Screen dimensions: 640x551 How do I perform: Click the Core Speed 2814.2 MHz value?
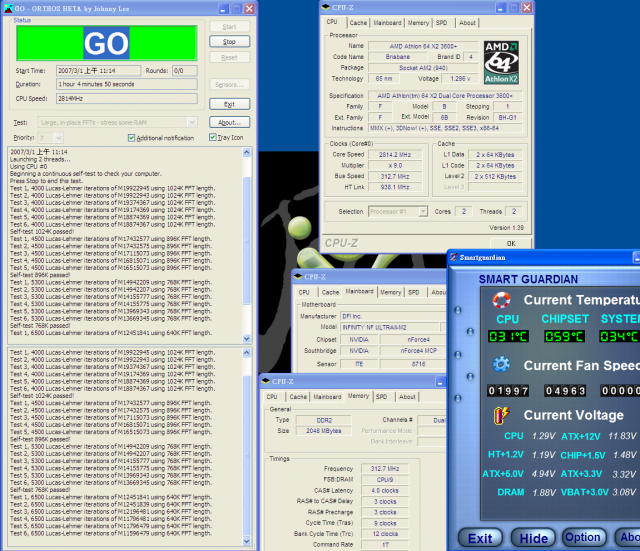pos(395,155)
